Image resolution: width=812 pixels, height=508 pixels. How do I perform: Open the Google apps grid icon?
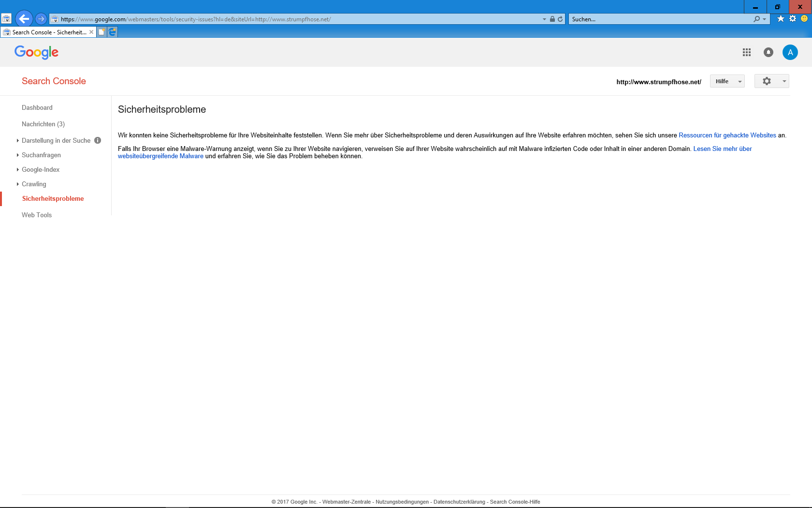747,52
